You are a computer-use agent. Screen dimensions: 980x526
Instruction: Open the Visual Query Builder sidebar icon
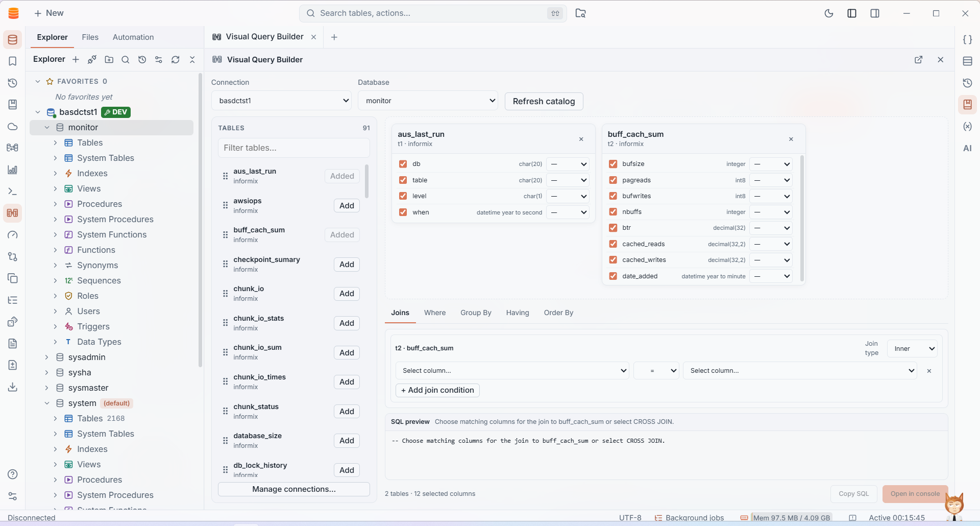pos(13,213)
